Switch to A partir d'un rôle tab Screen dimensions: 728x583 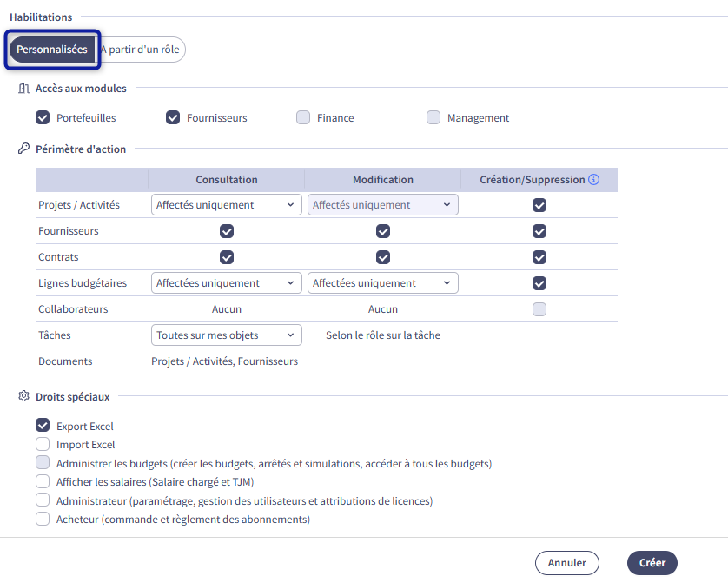pos(140,50)
